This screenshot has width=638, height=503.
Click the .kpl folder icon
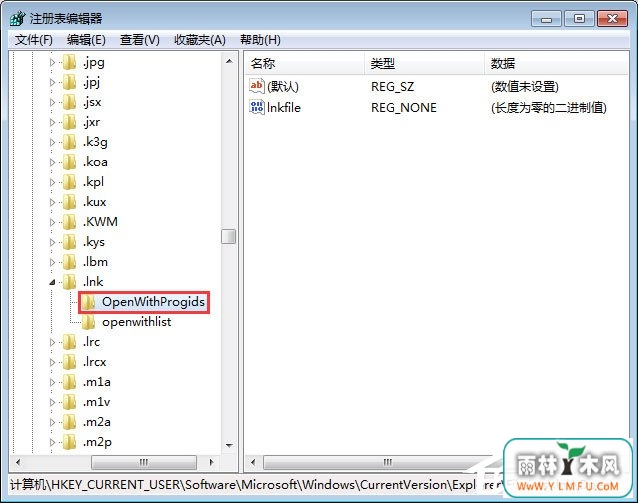tap(69, 182)
